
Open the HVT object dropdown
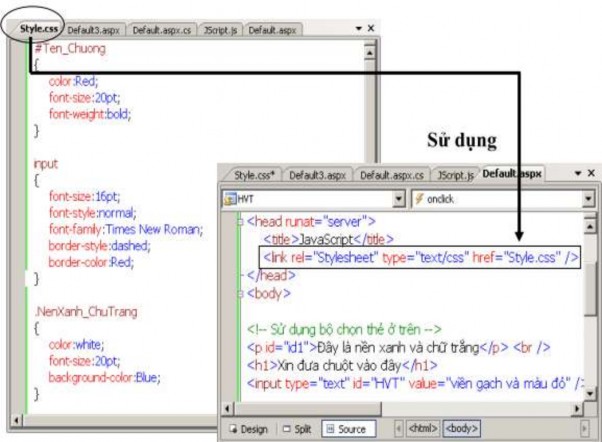click(399, 199)
